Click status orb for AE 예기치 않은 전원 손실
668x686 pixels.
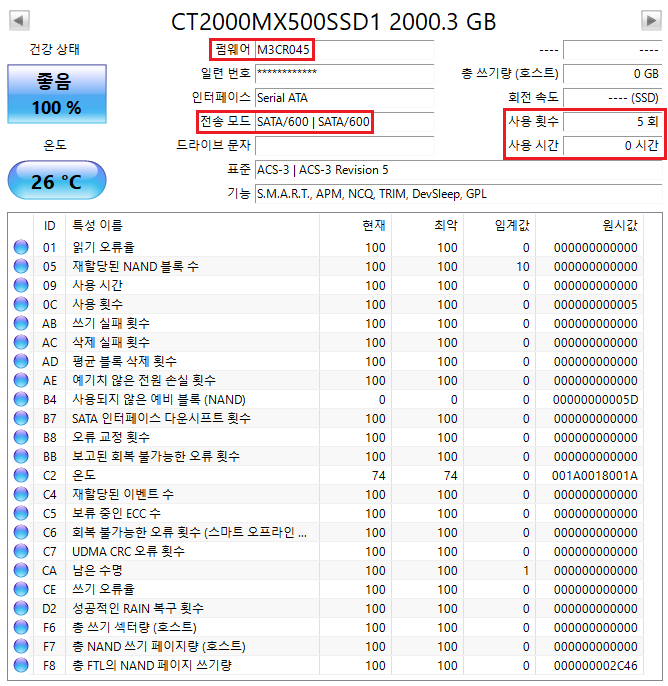point(21,380)
